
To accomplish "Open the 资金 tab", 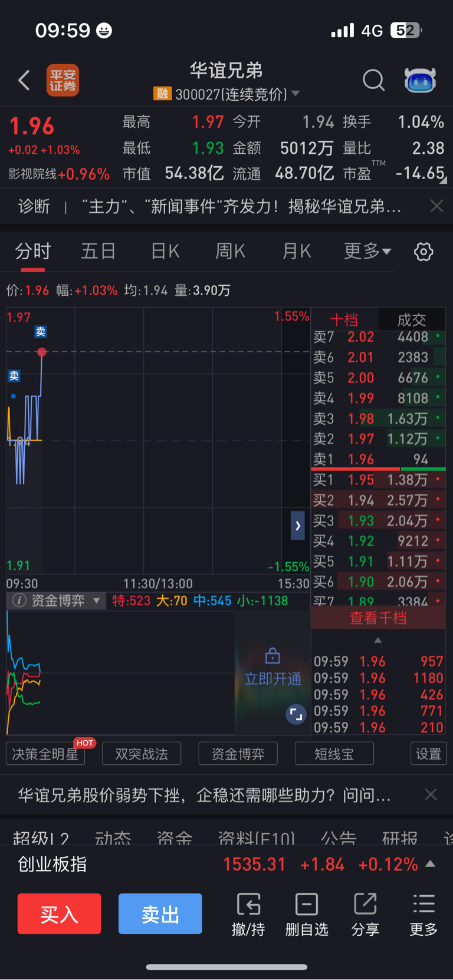I will click(x=175, y=838).
